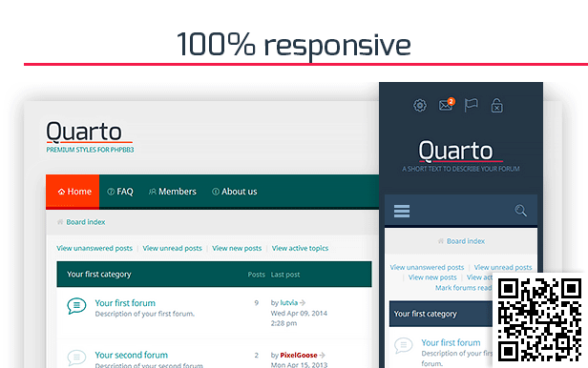Click desktop View unanswered posts link
The width and height of the screenshot is (588, 368).
point(94,248)
